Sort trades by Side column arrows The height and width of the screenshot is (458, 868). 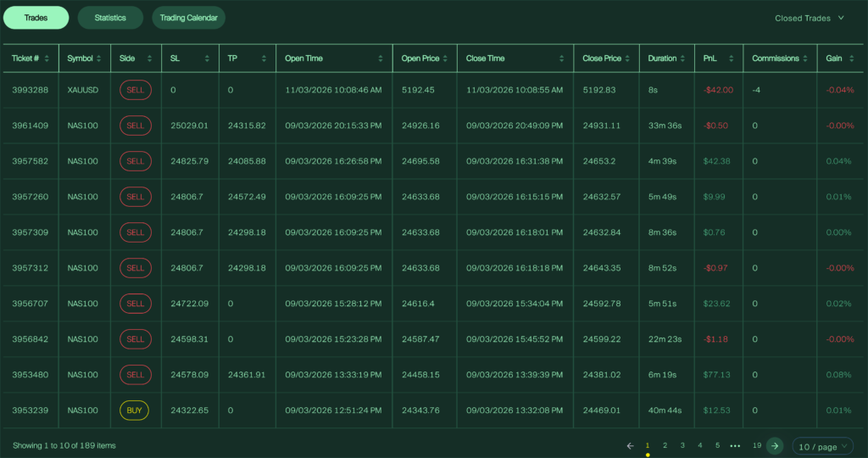coord(150,59)
